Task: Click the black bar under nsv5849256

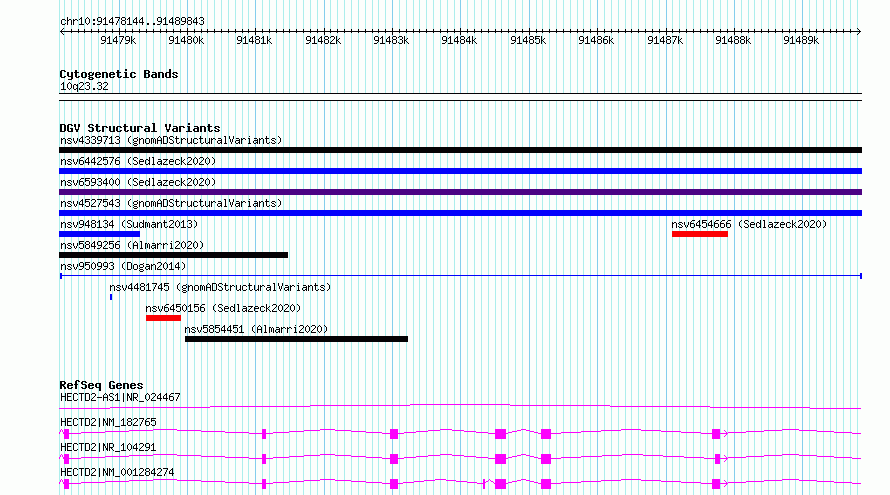Action: tap(173, 255)
